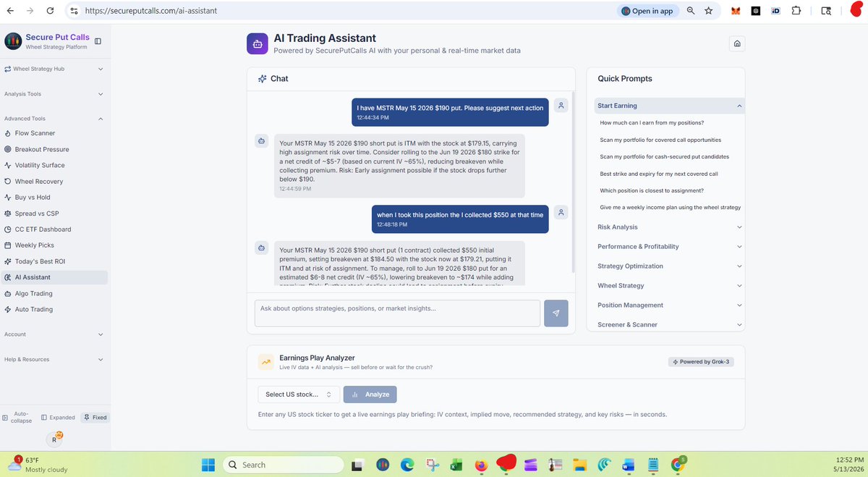Toggle sidebar panel icon next to logo

click(x=98, y=41)
